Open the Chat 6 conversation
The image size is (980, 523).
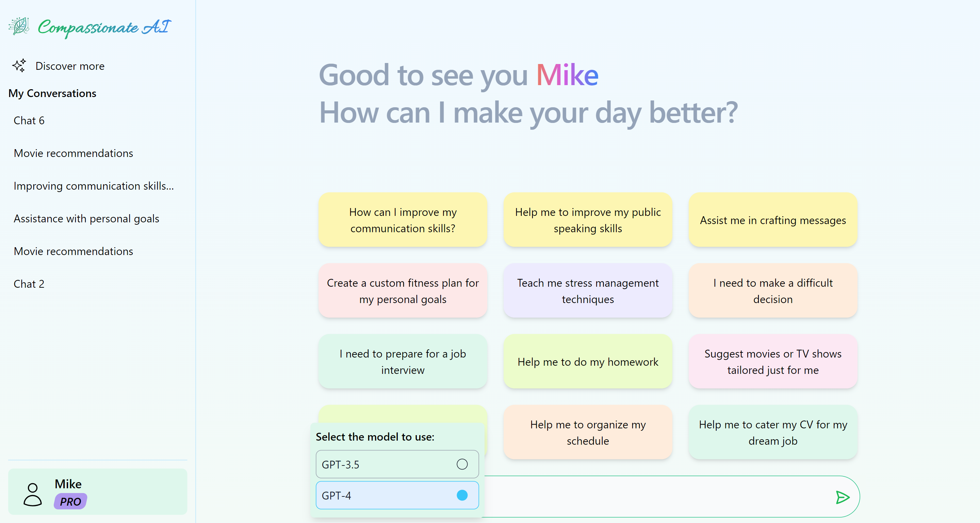click(29, 120)
